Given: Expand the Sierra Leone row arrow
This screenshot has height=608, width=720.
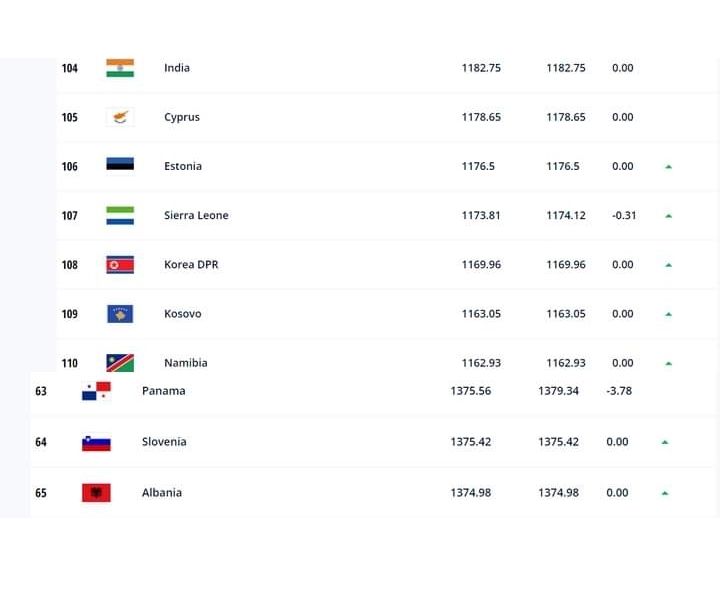Looking at the screenshot, I should [669, 216].
